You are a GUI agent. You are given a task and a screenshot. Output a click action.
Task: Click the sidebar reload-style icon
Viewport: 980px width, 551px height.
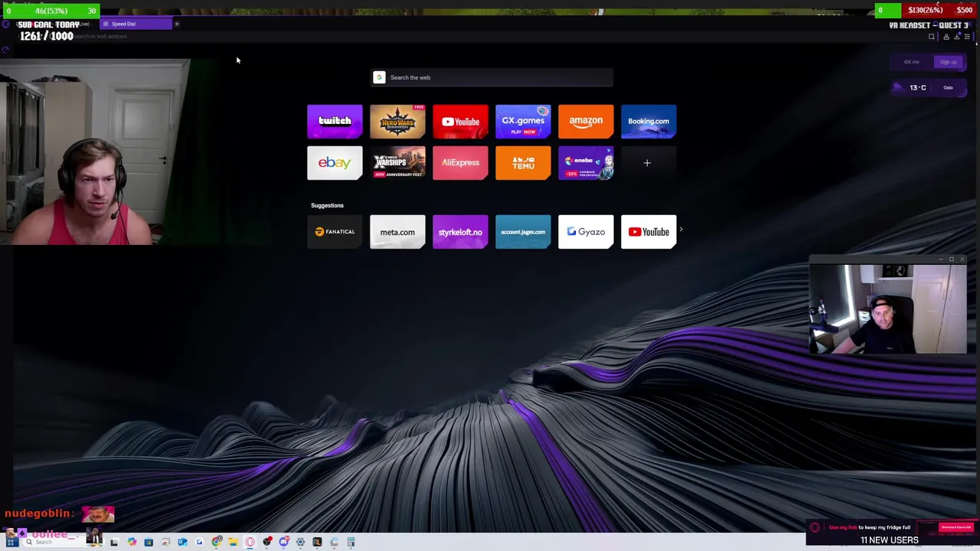coord(5,50)
